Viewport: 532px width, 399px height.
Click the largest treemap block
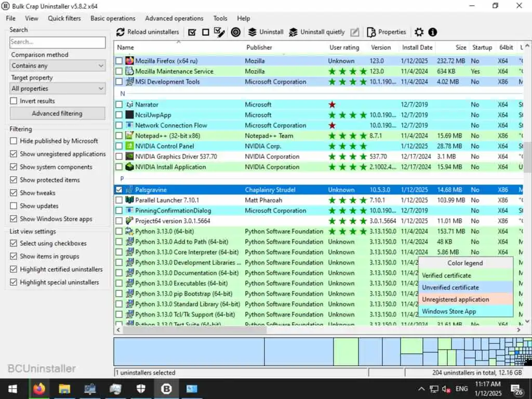click(x=189, y=352)
